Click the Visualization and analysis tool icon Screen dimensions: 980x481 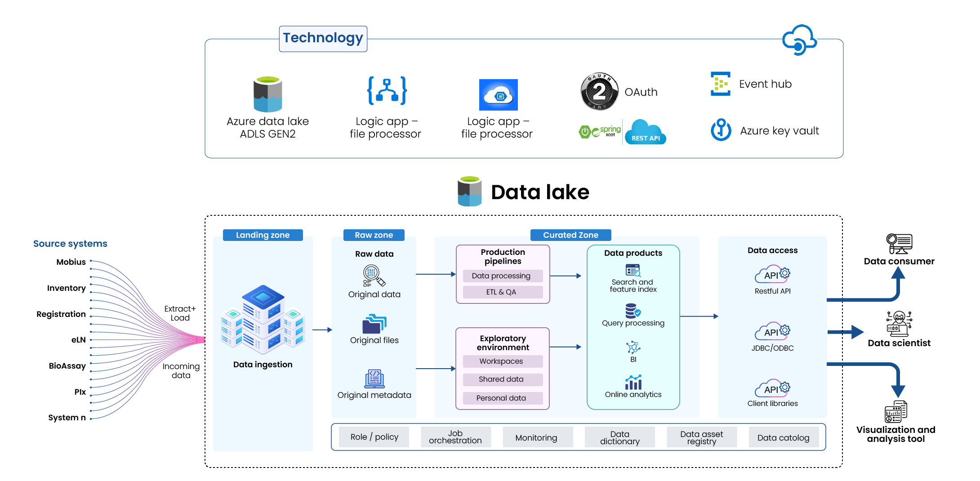896,411
